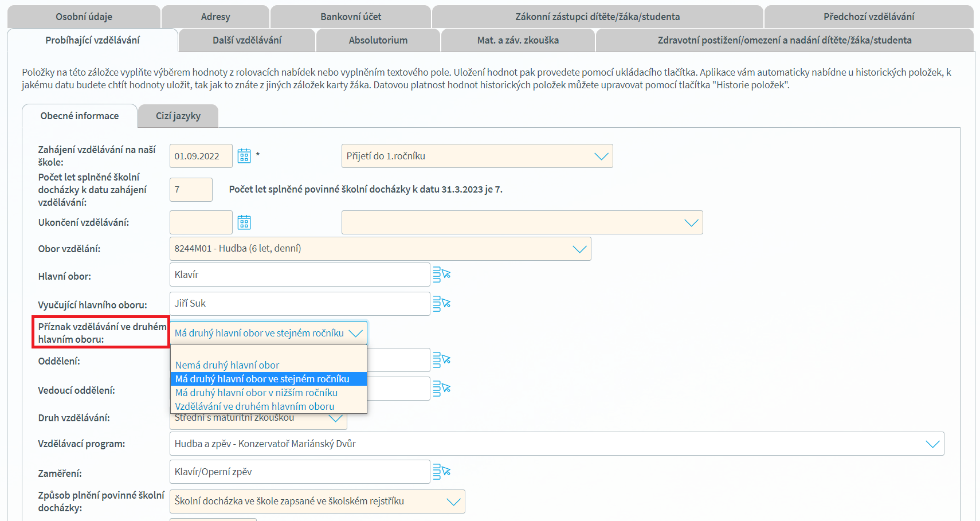The image size is (980, 521).
Task: Click the start date field 01.09.2022
Action: click(201, 156)
